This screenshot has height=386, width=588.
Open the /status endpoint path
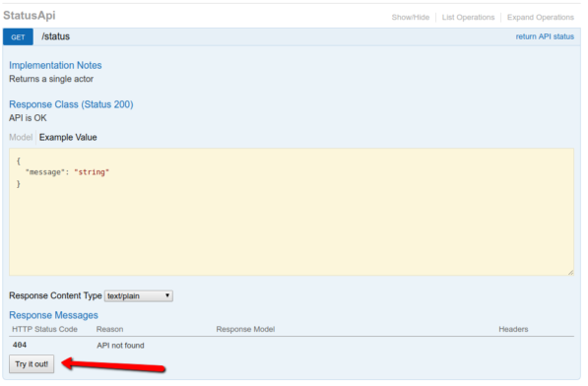pos(55,36)
